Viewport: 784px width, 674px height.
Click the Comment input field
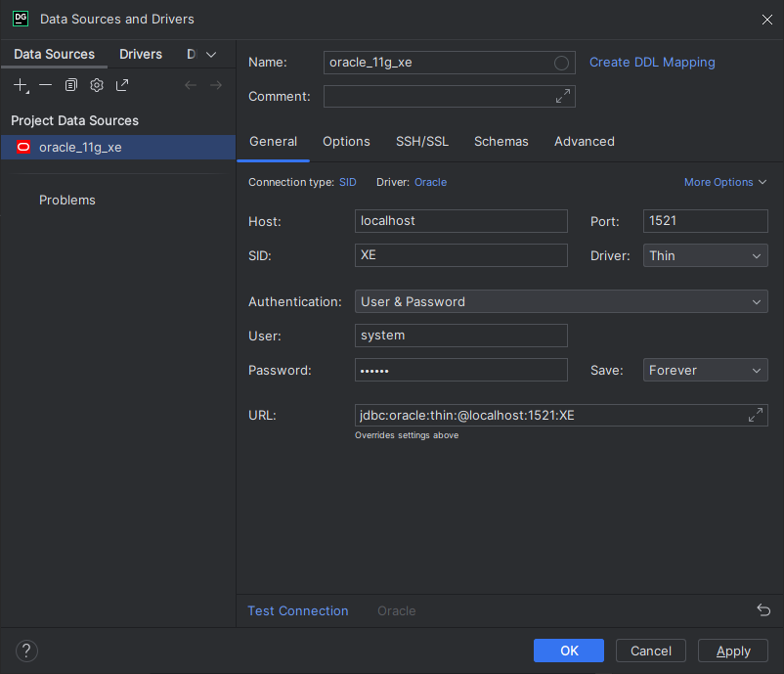449,96
